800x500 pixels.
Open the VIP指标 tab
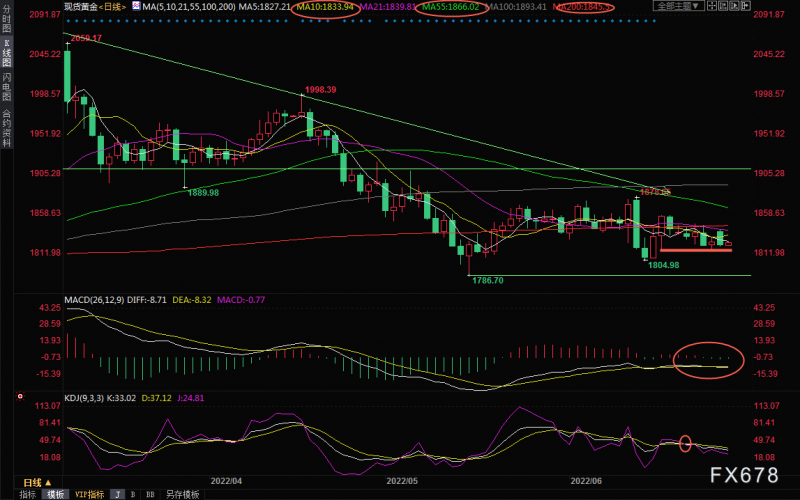click(x=88, y=494)
